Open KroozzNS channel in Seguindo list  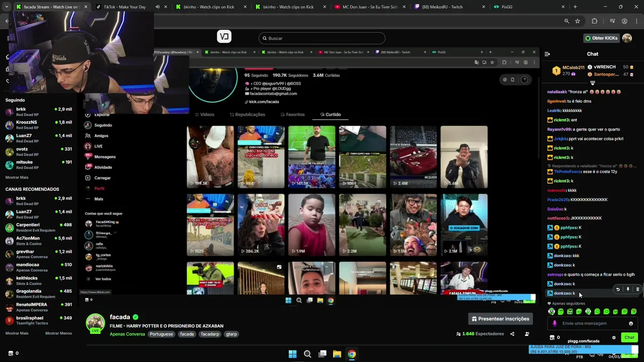(x=39, y=125)
